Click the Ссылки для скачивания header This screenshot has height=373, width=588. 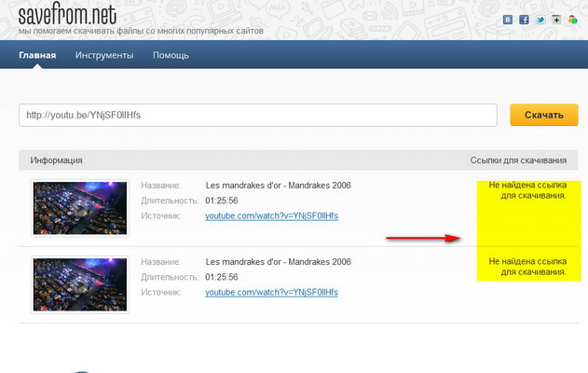[x=518, y=160]
